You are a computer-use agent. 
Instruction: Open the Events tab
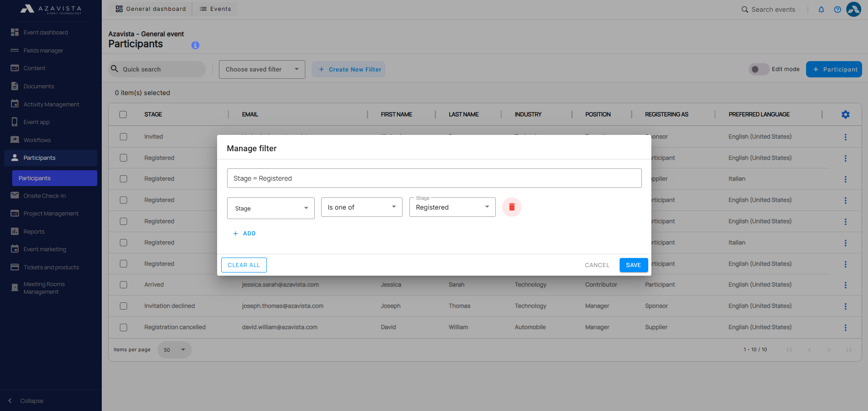[215, 9]
